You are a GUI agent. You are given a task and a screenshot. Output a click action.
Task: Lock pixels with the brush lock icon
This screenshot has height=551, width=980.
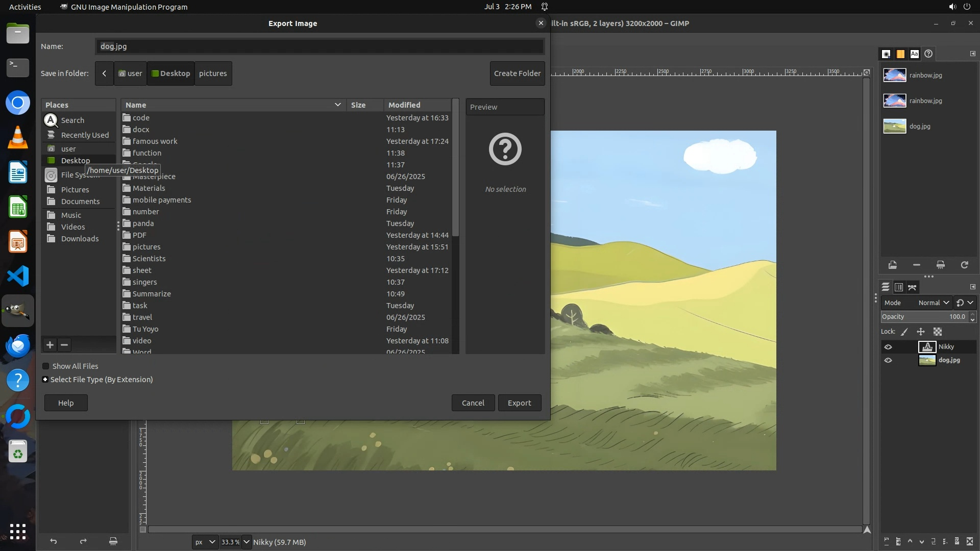(904, 332)
